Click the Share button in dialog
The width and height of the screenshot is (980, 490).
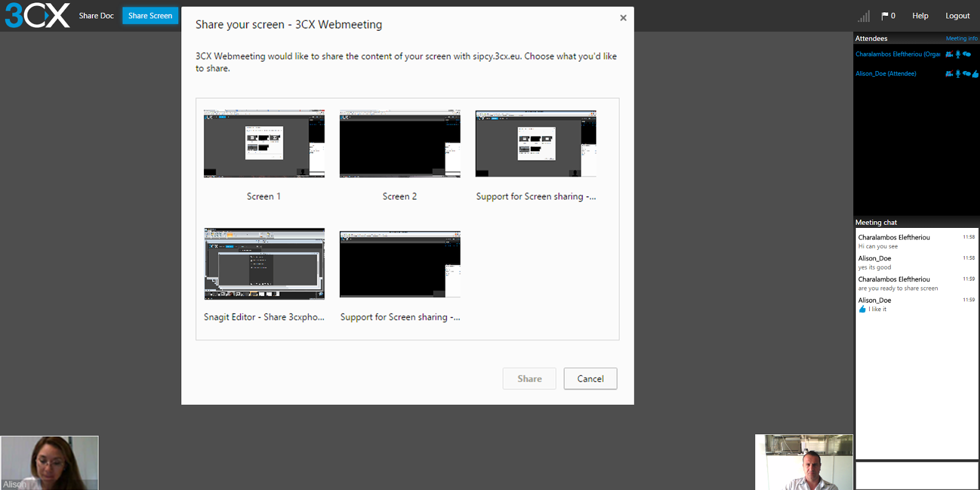pyautogui.click(x=529, y=379)
